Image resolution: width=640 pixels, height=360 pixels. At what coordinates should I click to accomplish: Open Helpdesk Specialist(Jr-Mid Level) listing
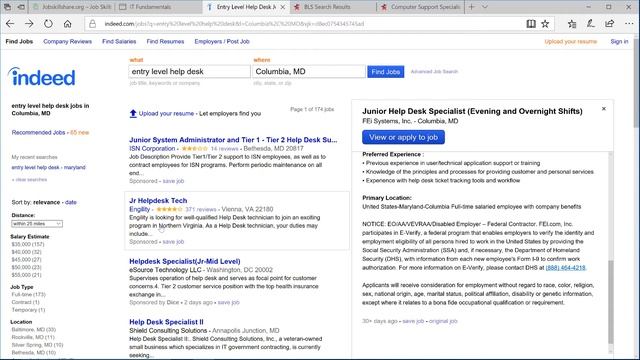coord(184,262)
